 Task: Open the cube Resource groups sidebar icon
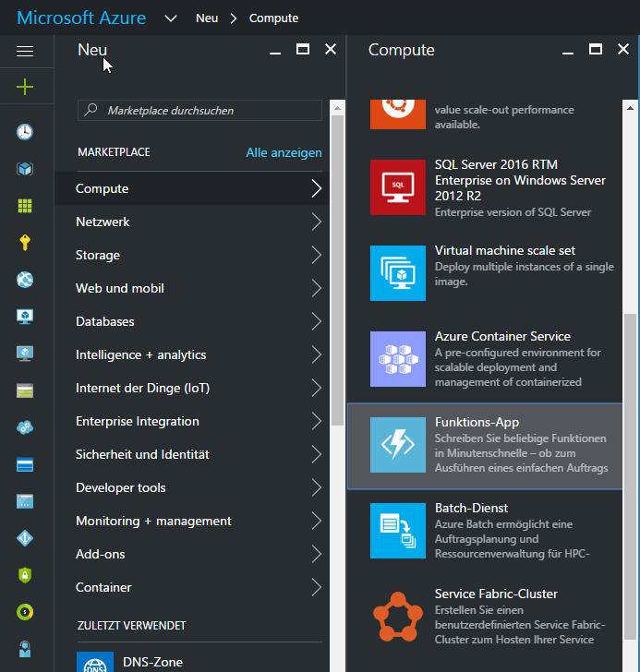pyautogui.click(x=25, y=169)
